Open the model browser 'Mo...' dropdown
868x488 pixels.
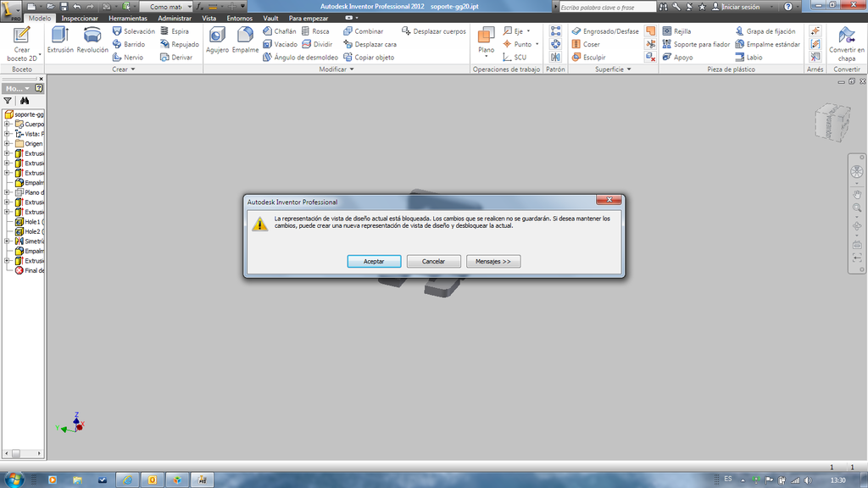click(18, 88)
